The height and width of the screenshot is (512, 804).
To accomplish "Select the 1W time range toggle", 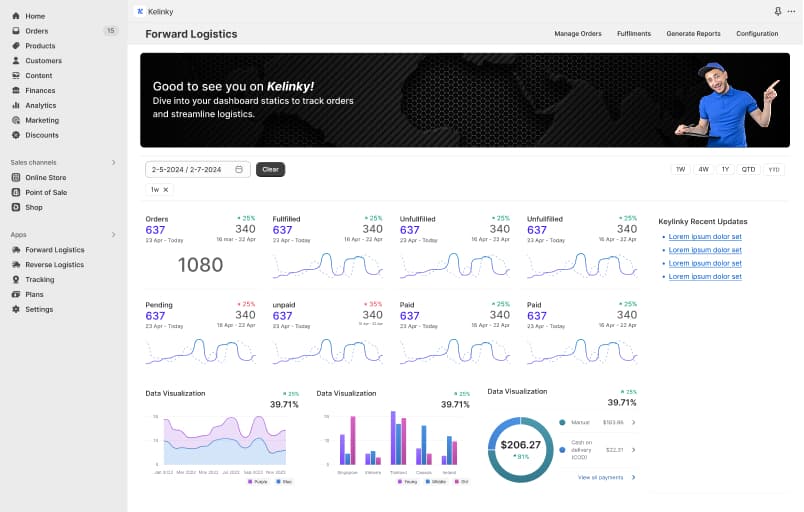I will pos(681,170).
